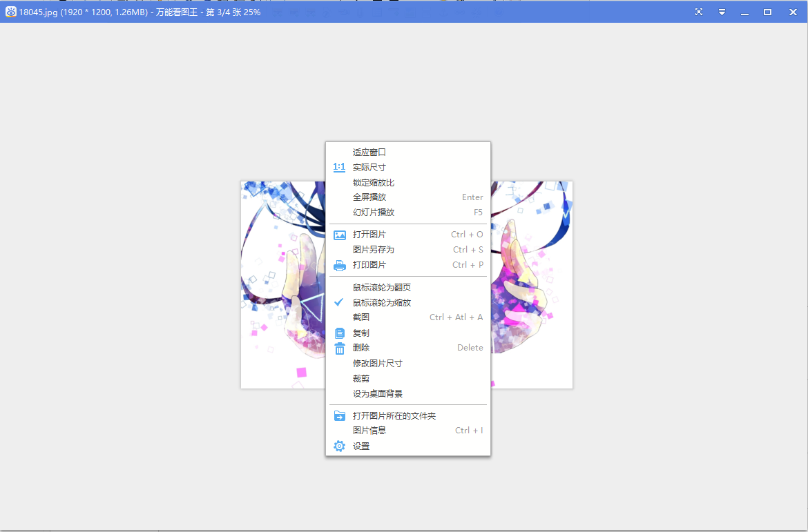Minimize the image viewer window
The width and height of the screenshot is (808, 532).
744,12
